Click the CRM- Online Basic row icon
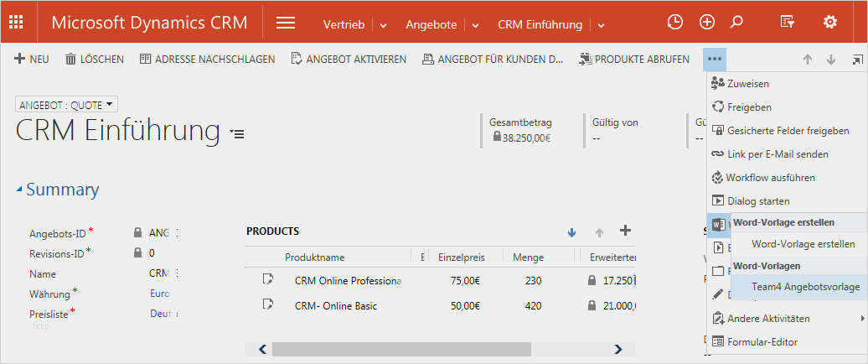Image resolution: width=868 pixels, height=364 pixels. point(268,303)
